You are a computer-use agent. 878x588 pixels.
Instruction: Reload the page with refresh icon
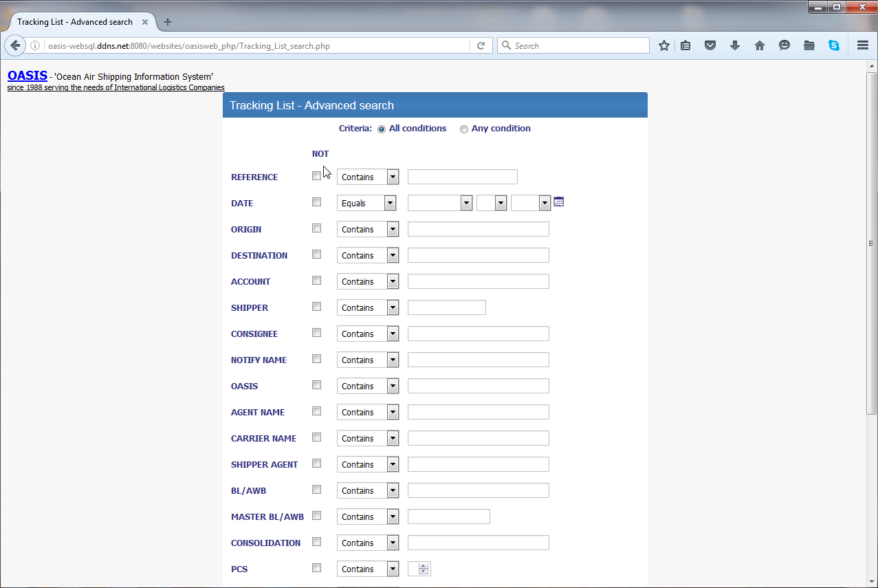click(481, 46)
